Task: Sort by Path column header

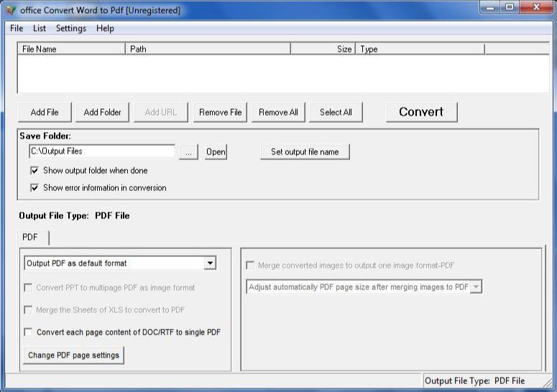Action: [x=208, y=49]
